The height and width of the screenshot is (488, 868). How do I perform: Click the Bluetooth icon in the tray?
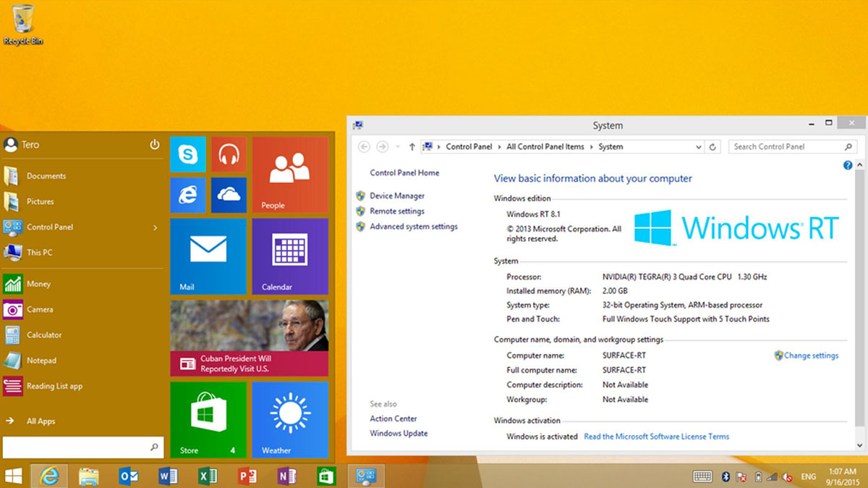coord(725,476)
